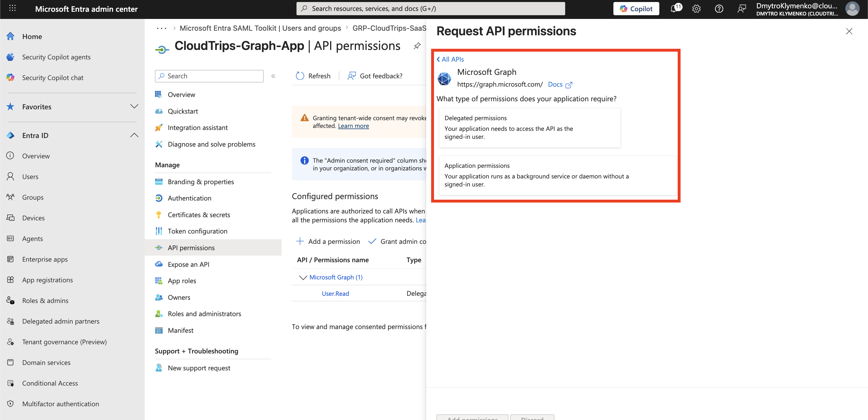Open Learn more in warning banner

click(x=353, y=126)
